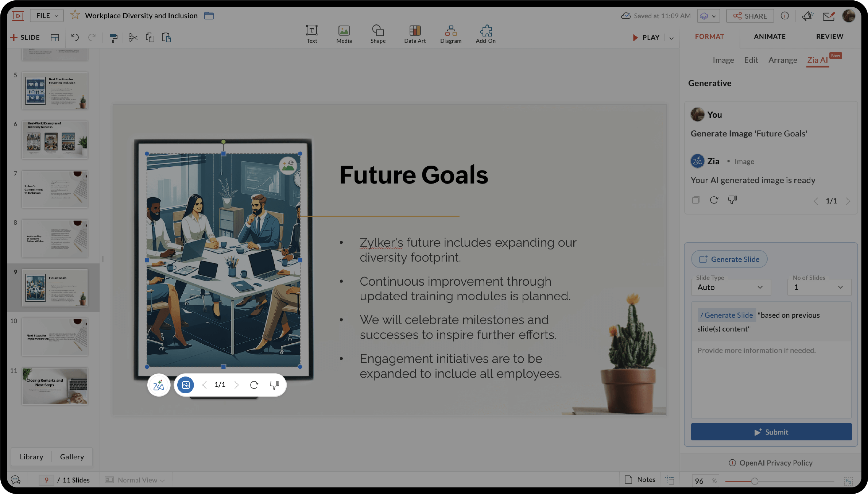Regenerate image using floating toolbar refresh icon
Viewport: 868px width, 494px height.
[x=254, y=385]
